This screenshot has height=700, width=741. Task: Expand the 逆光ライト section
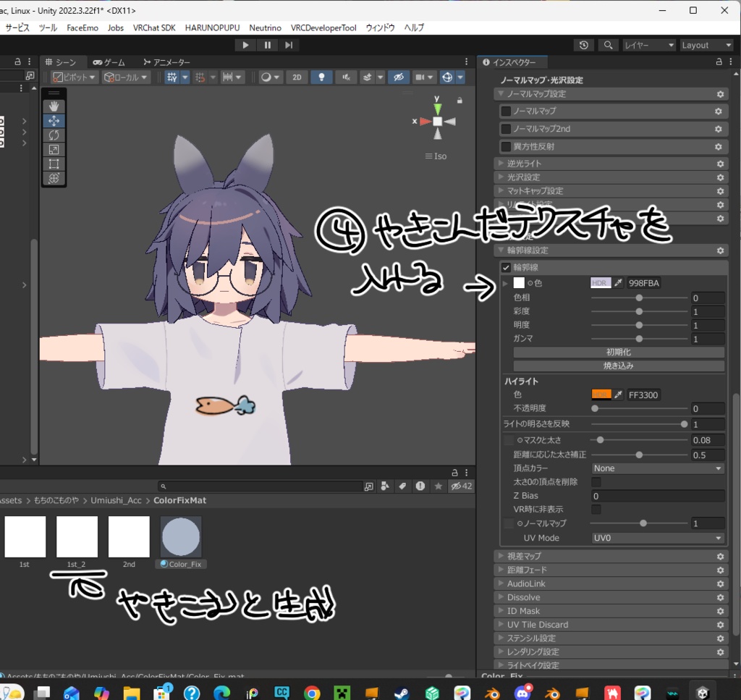(609, 164)
